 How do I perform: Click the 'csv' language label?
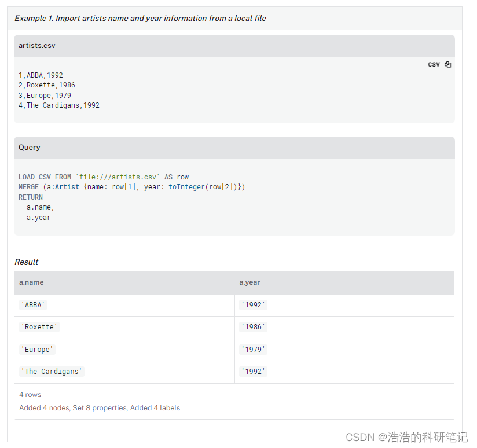point(434,64)
